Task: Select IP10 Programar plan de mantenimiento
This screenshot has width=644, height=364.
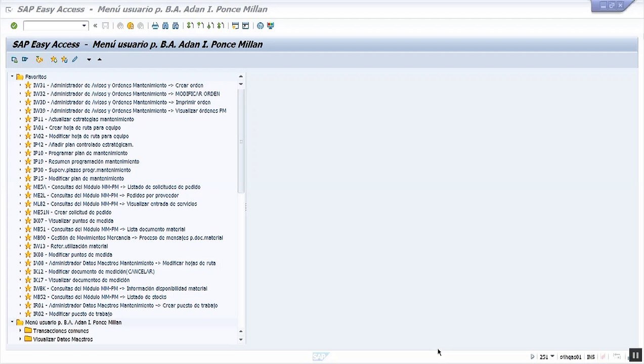Action: pyautogui.click(x=80, y=153)
